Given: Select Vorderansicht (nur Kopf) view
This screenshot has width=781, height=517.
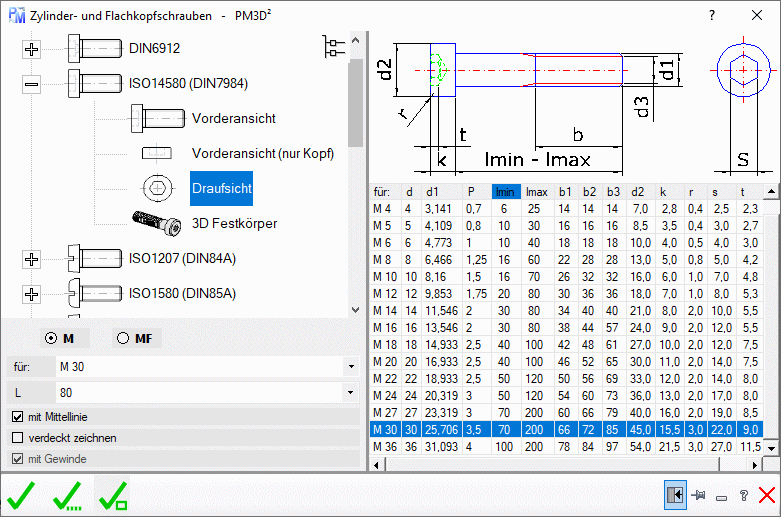Looking at the screenshot, I should pos(262,153).
